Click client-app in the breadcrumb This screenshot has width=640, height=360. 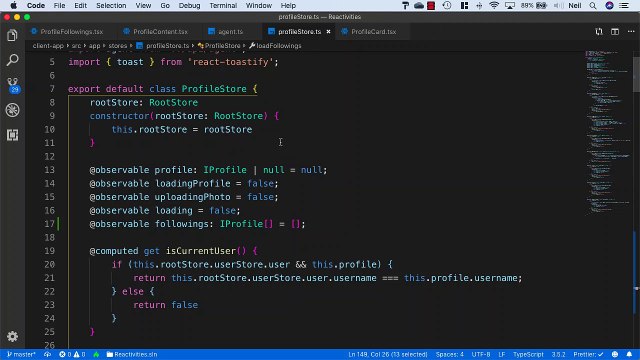[x=48, y=46]
